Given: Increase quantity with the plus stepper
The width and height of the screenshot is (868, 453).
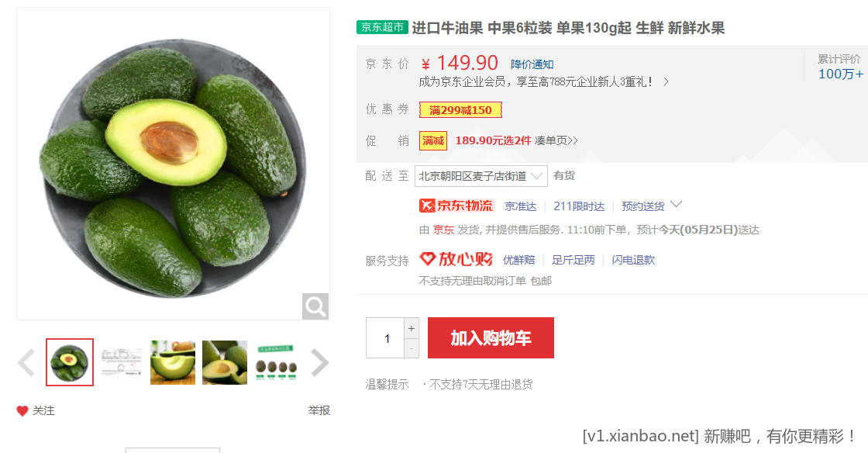Looking at the screenshot, I should 412,328.
